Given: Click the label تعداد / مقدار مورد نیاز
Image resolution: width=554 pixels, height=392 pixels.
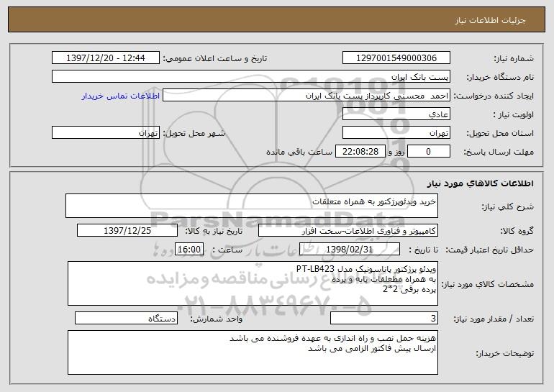Looking at the screenshot, I should click(x=494, y=319).
